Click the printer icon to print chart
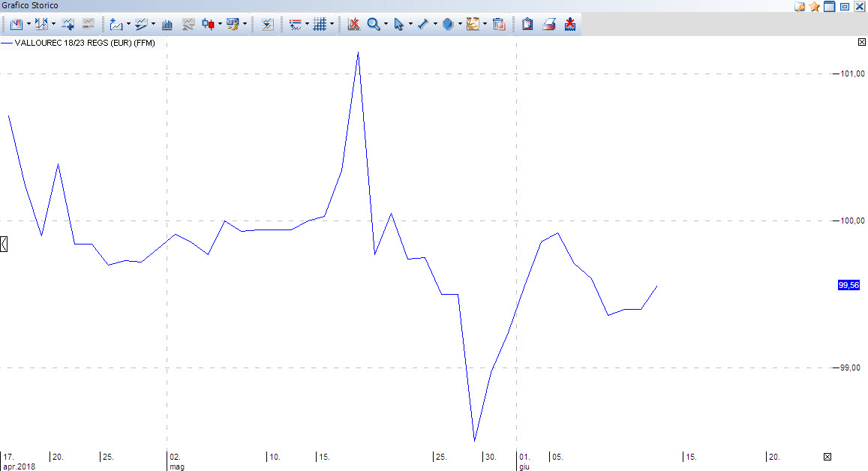868x471 pixels. coord(549,24)
